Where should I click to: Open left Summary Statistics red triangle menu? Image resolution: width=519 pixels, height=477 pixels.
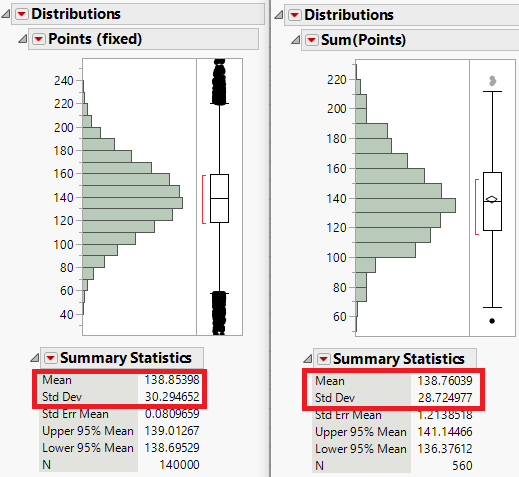(x=51, y=358)
